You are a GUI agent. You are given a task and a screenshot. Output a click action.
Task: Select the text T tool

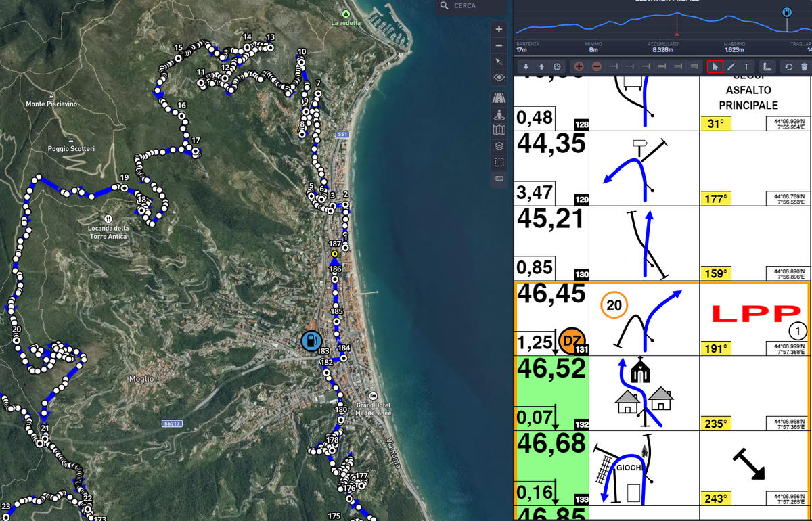point(746,67)
